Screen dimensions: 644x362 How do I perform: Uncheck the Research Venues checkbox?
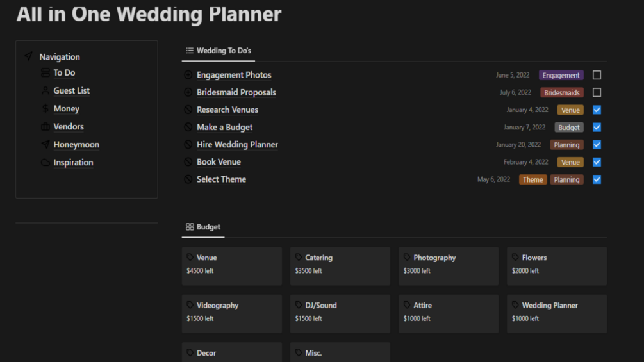[x=597, y=110]
